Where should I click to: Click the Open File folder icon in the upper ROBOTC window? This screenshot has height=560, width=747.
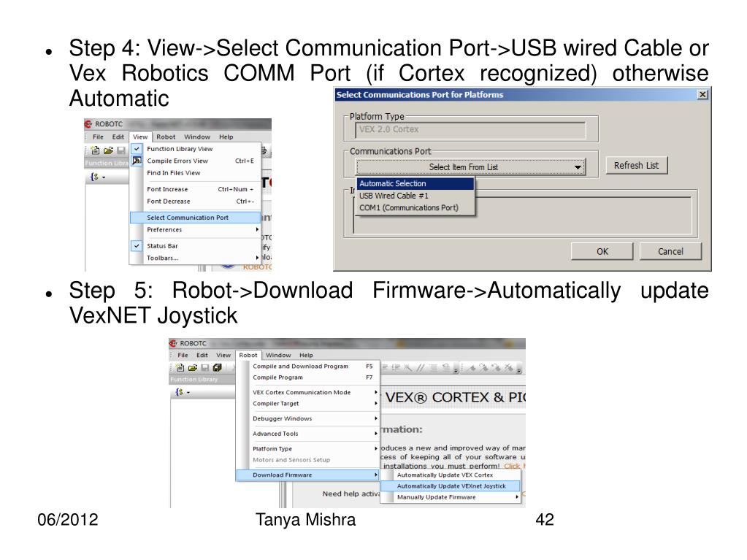tap(109, 150)
